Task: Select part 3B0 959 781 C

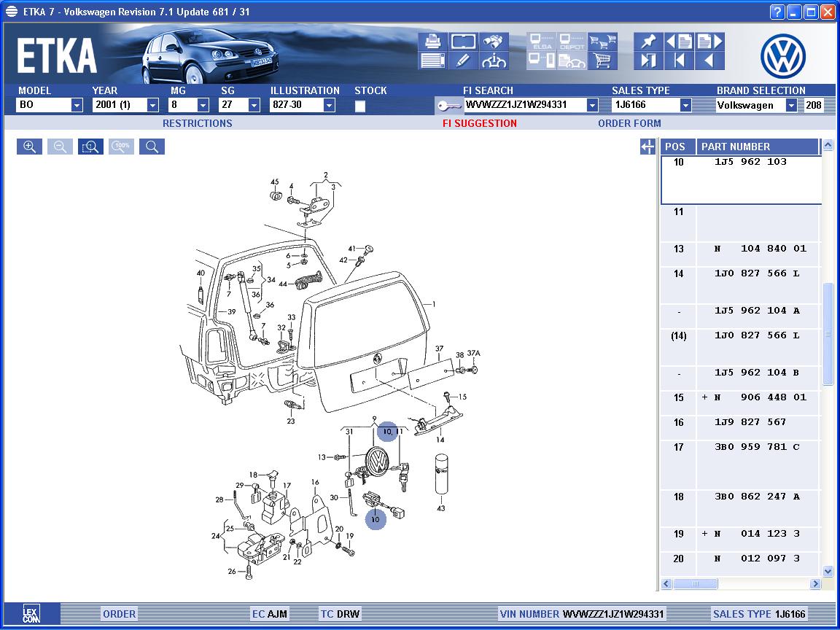Action: pyautogui.click(x=741, y=465)
